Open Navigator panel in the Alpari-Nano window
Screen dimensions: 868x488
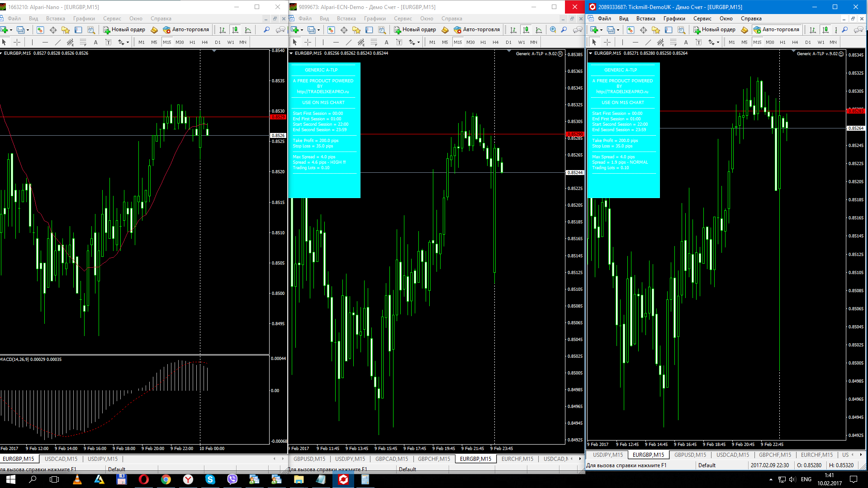(66, 30)
